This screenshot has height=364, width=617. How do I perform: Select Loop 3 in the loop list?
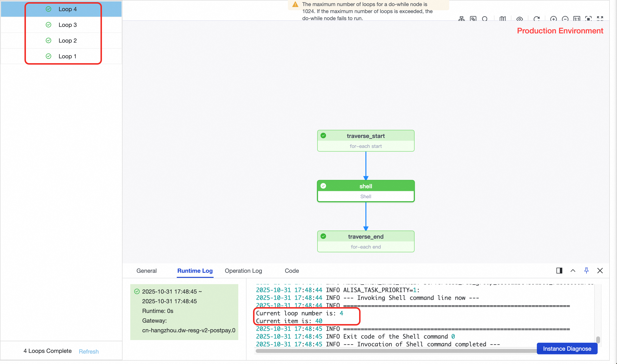tap(68, 25)
